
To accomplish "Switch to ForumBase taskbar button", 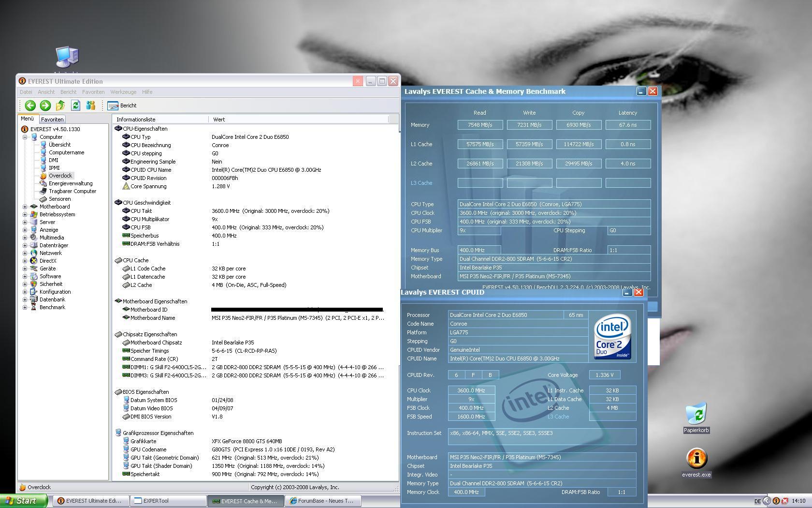I will (x=323, y=501).
